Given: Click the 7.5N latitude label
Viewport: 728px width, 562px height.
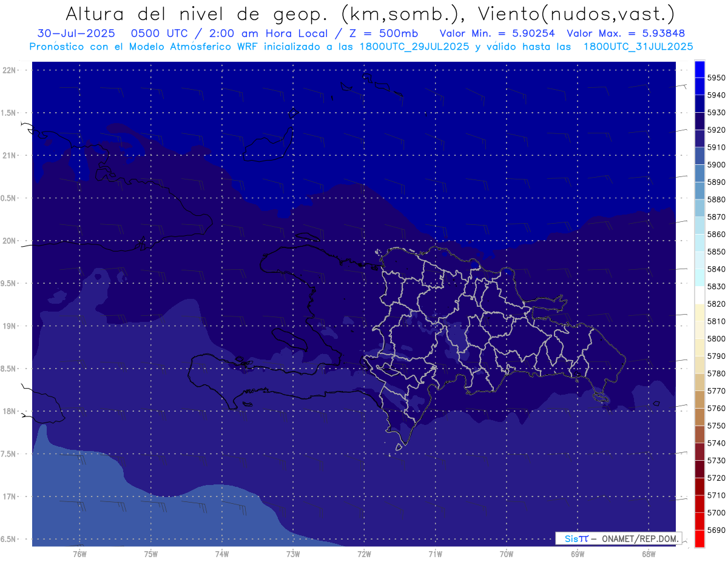Looking at the screenshot, I should point(8,454).
